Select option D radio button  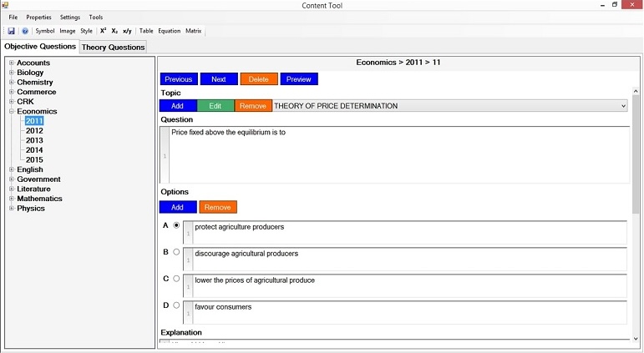pos(176,305)
